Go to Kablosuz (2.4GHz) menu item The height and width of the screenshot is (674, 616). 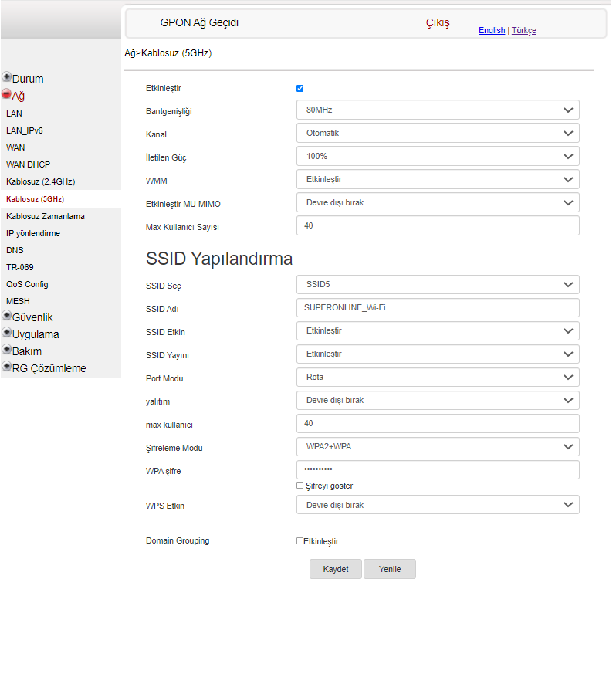tap(40, 181)
